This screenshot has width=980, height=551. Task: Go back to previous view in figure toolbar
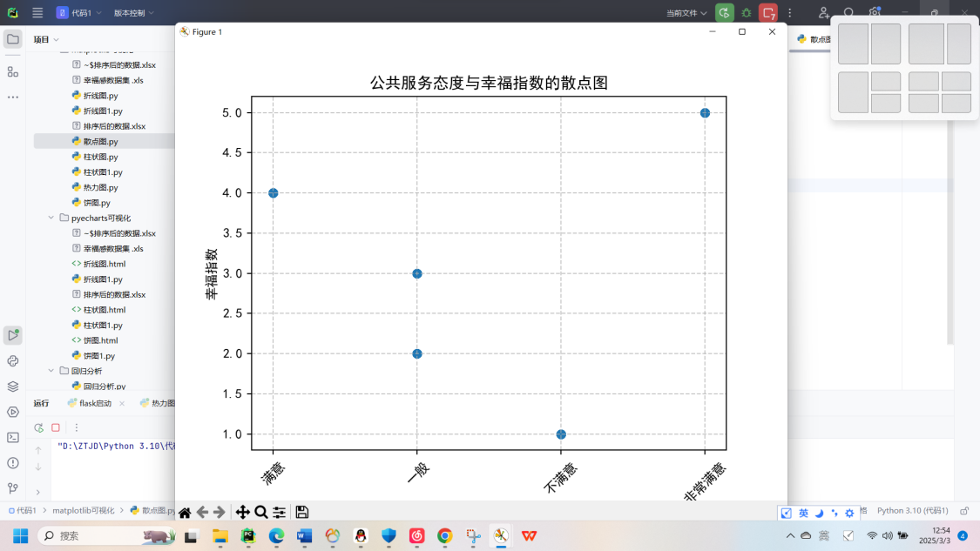[x=202, y=513]
